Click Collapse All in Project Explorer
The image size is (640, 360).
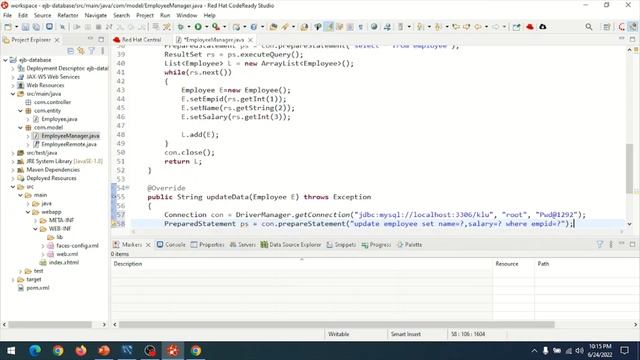(x=71, y=51)
